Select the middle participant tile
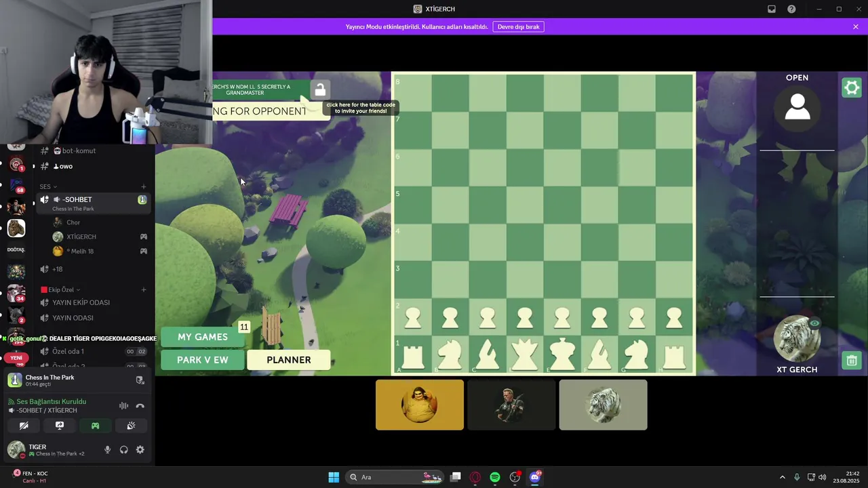Screen dimensions: 868x488 (511, 405)
